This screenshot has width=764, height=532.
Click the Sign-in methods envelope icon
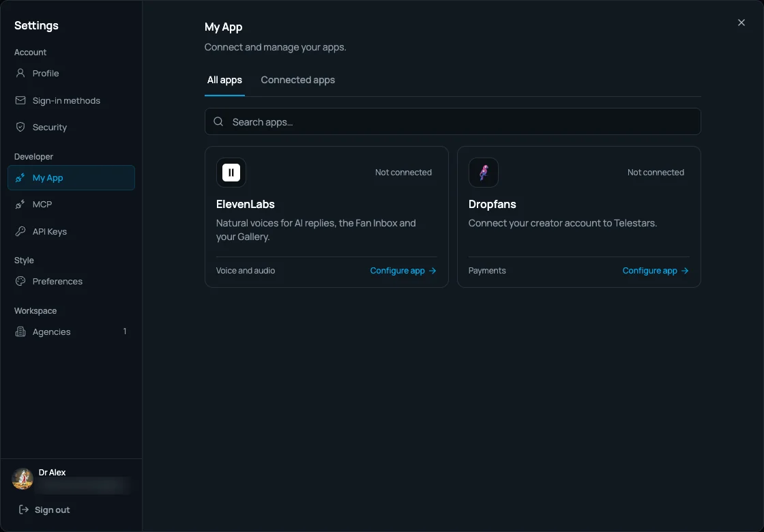tap(20, 100)
